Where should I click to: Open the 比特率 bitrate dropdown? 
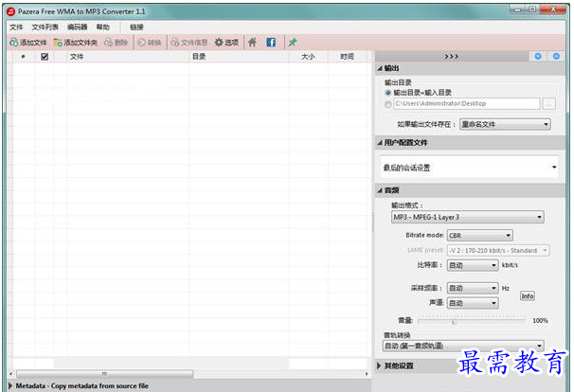(473, 265)
